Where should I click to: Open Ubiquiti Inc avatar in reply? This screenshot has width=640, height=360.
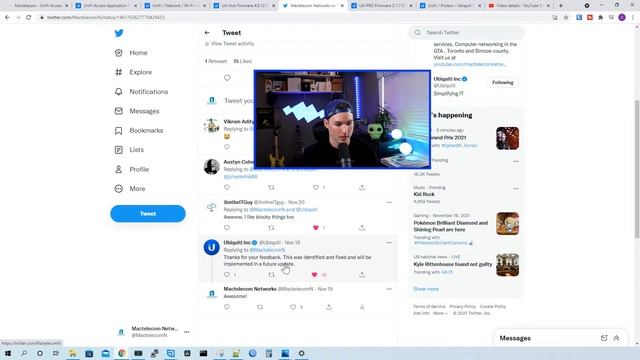point(211,247)
